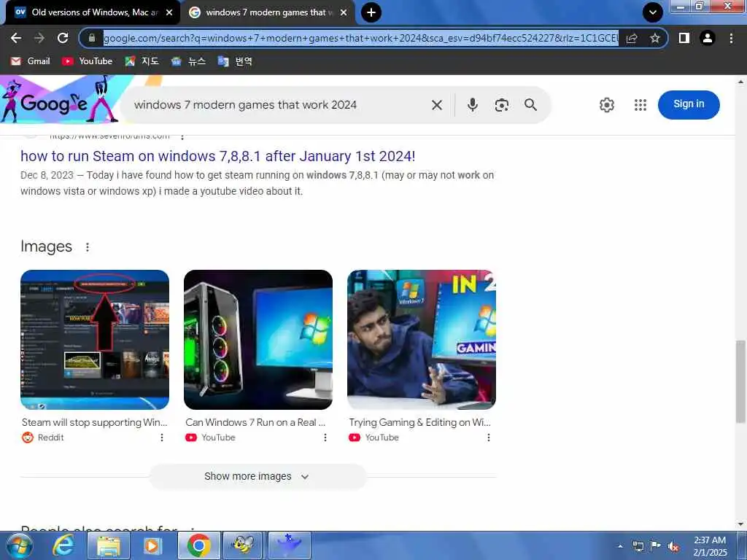This screenshot has width=747, height=560.
Task: Open the gaming PC Windows 7 thumbnail
Action: 258,340
